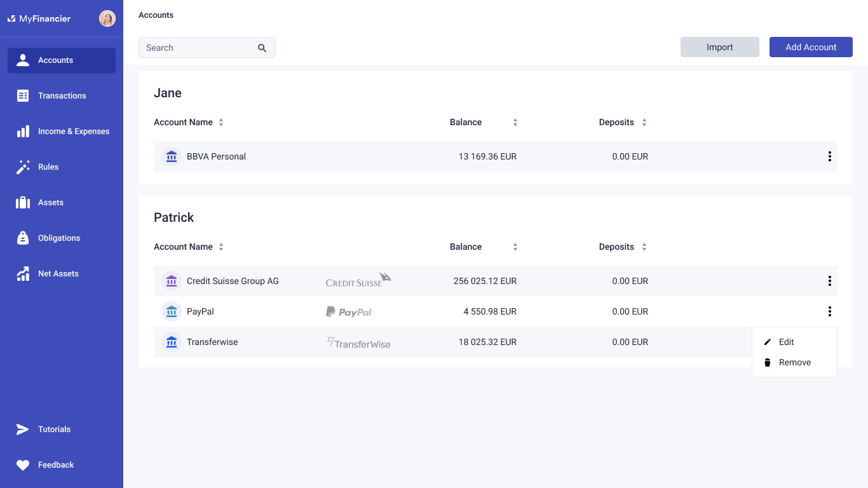Open the Feedback link in sidebar

click(56, 465)
